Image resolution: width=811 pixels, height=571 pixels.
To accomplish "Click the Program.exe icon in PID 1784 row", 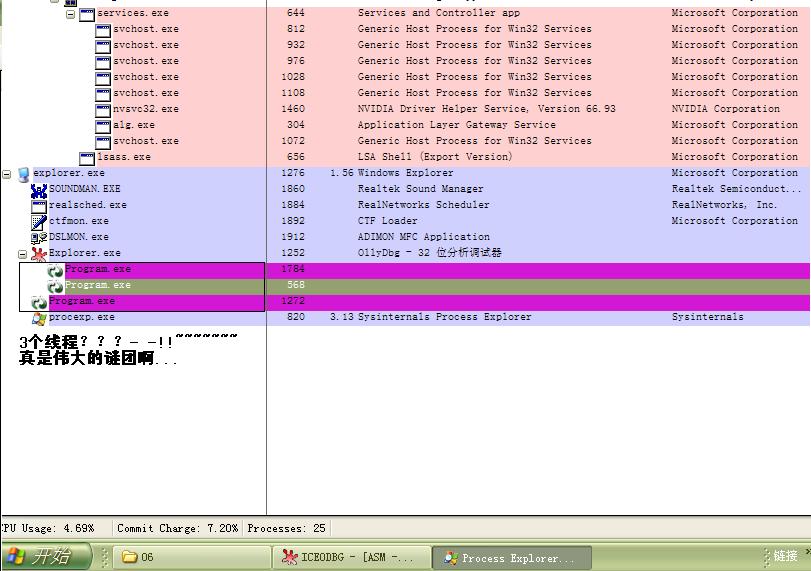I will [x=55, y=270].
